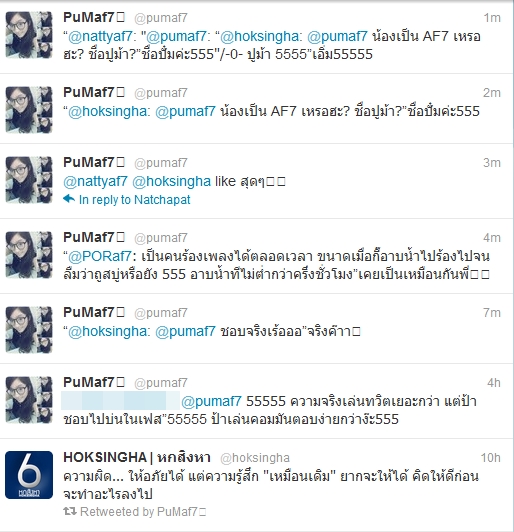Open the 10h timestamp of HOKSINGHA tweet

click(x=490, y=458)
